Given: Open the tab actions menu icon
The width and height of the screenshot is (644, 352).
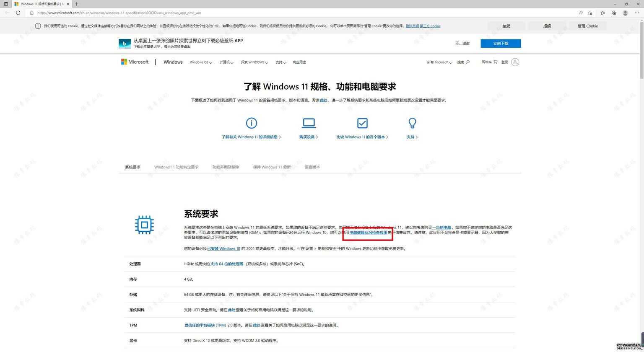Looking at the screenshot, I should (6, 4).
